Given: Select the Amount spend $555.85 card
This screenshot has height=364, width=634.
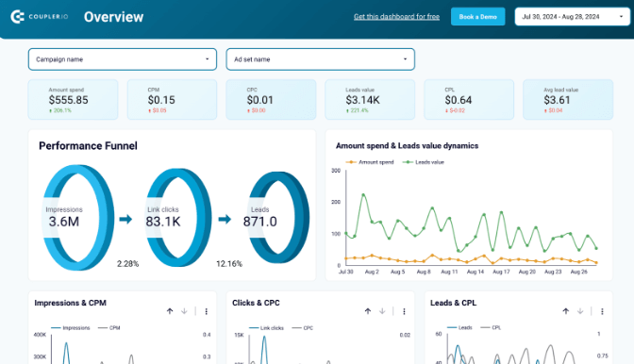Looking at the screenshot, I should [74, 99].
